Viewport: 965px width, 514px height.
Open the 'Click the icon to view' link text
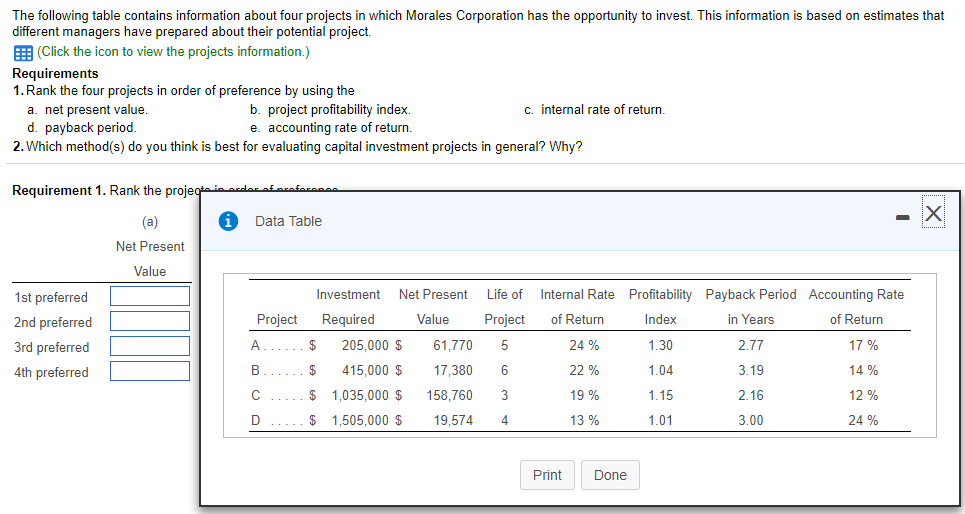click(173, 52)
